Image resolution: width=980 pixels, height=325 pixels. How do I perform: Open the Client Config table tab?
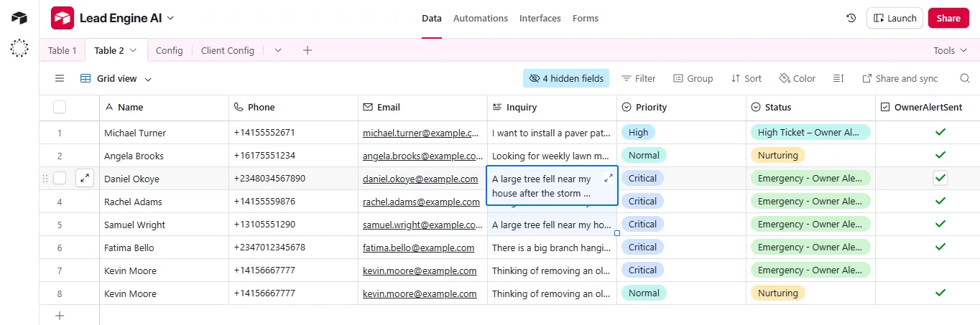point(228,50)
